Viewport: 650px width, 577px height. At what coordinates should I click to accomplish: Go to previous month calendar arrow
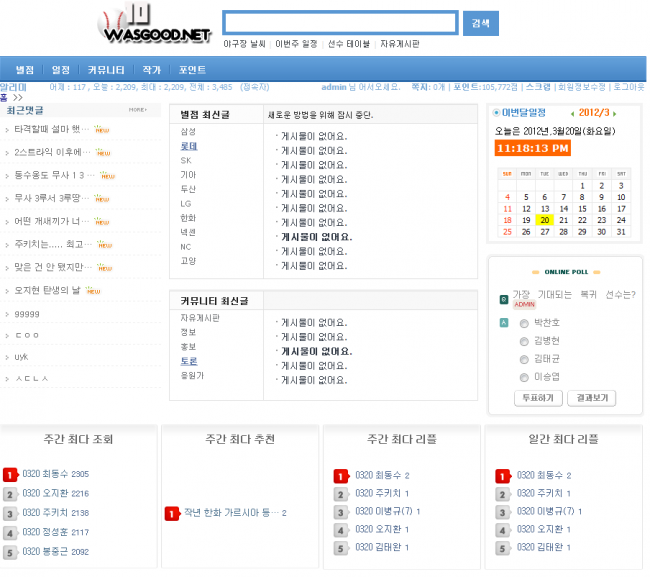click(x=572, y=114)
